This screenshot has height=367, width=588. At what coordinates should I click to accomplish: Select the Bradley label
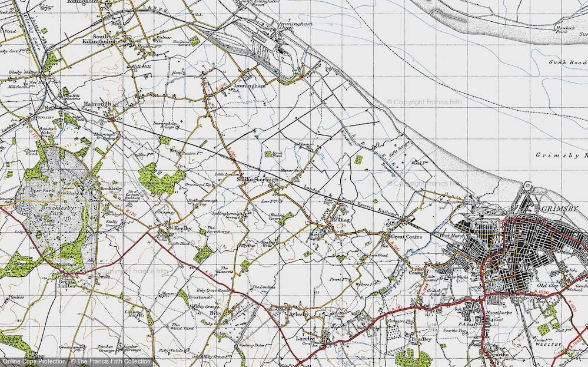click(421, 339)
